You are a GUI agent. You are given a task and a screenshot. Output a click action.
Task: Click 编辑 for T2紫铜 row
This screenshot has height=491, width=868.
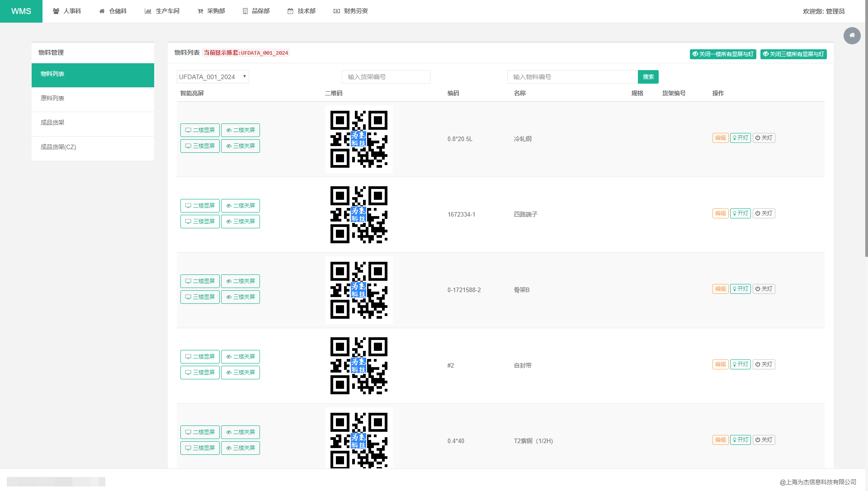(x=721, y=440)
